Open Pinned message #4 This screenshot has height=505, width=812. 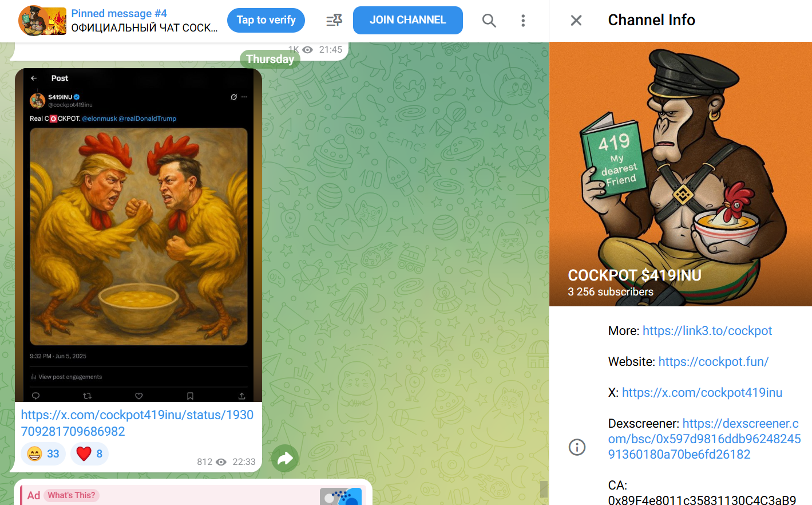(x=144, y=21)
